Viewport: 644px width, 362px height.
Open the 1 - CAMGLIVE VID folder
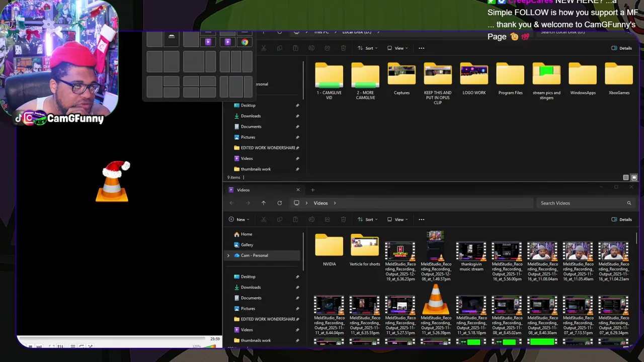tap(329, 81)
